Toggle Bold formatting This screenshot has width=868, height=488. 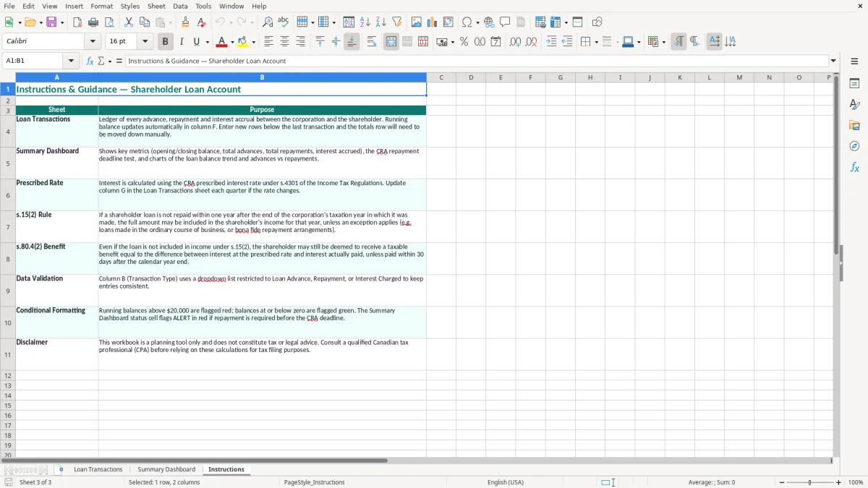166,42
